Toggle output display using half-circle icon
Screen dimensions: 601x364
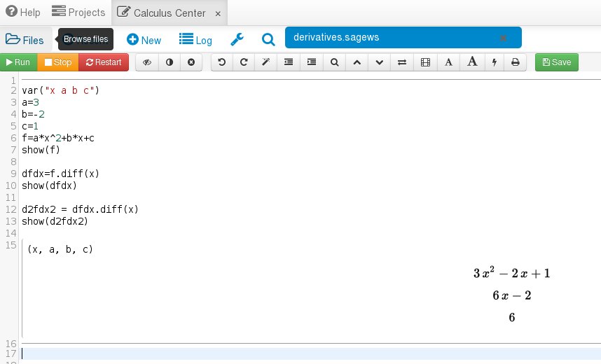point(169,62)
